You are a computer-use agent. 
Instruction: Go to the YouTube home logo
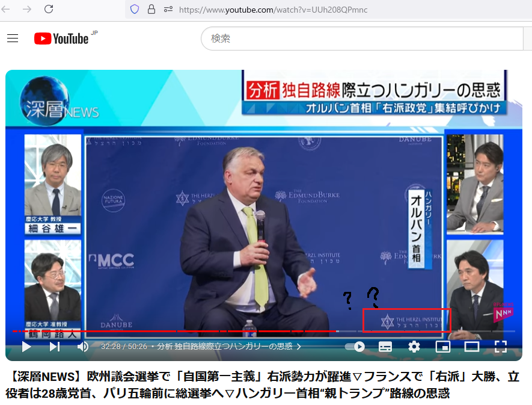click(61, 39)
